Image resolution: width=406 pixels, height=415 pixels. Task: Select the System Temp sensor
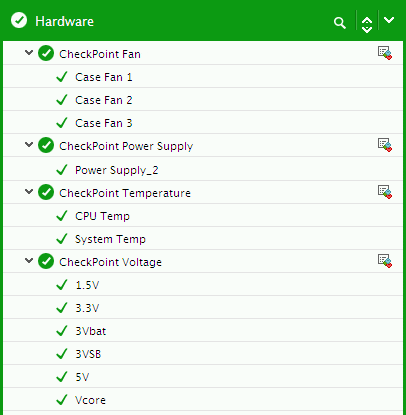tap(203, 239)
